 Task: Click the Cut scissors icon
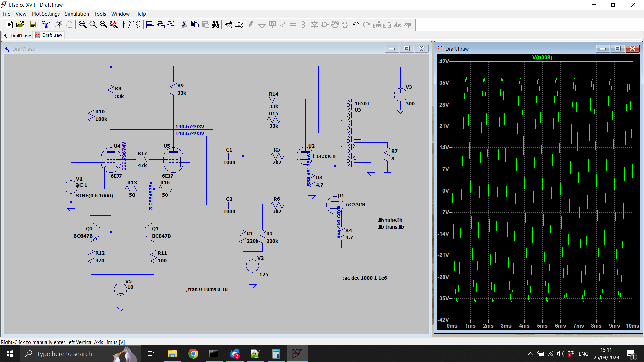[184, 24]
